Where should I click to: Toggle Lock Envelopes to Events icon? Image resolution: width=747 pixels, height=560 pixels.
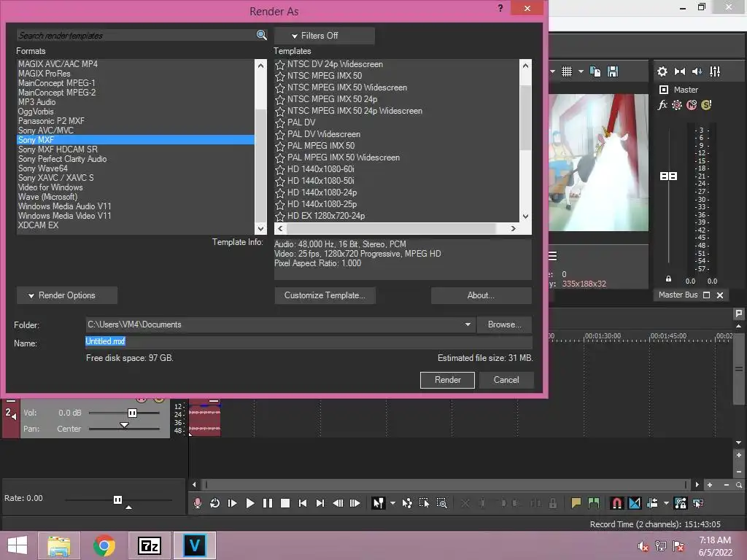pos(681,503)
